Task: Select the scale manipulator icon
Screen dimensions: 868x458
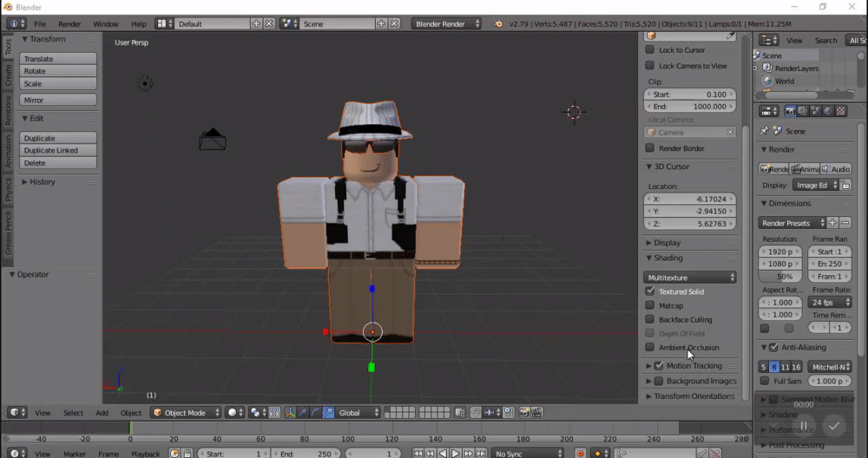Action: coord(328,413)
